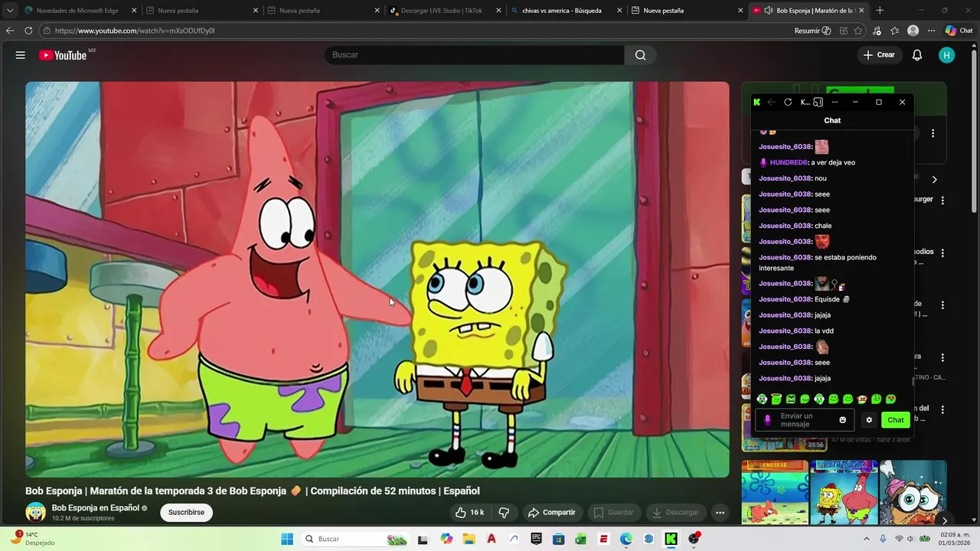
Task: Show hidden system tray icons chevron
Action: 867,539
